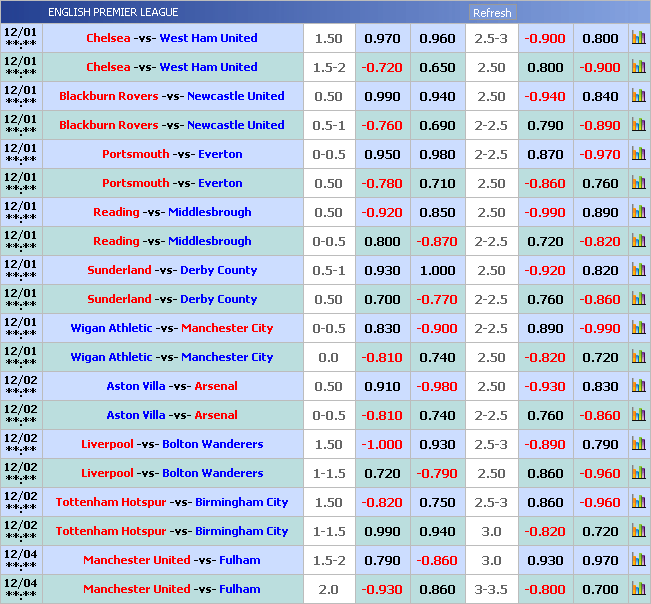Screen dimensions: 651x604
Task: Select the 1.000 odds for Derby County
Action: pyautogui.click(x=437, y=271)
